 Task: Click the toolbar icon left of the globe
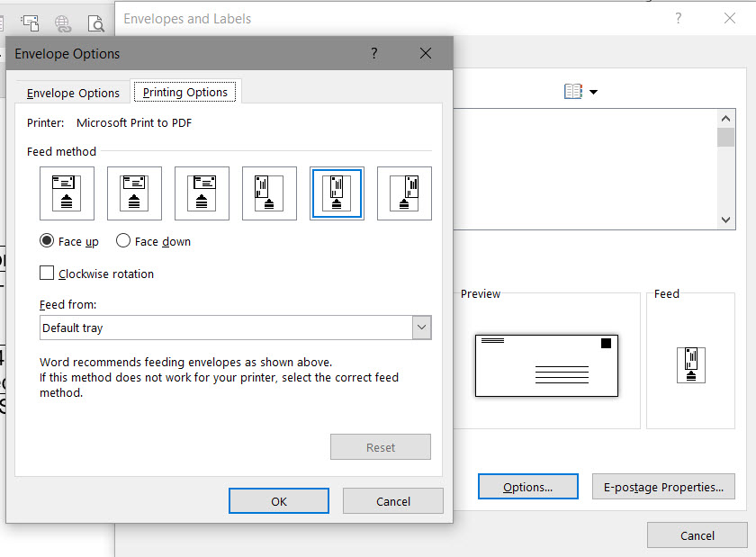30,23
